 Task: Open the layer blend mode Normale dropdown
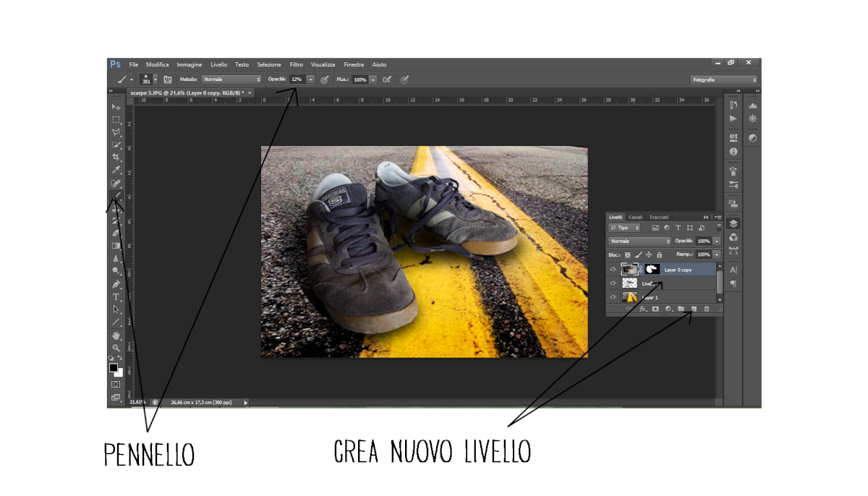pyautogui.click(x=639, y=241)
